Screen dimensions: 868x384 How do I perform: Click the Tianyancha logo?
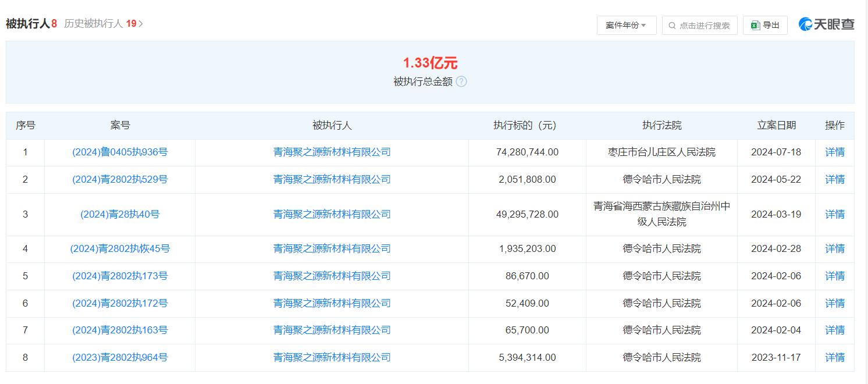[x=826, y=24]
